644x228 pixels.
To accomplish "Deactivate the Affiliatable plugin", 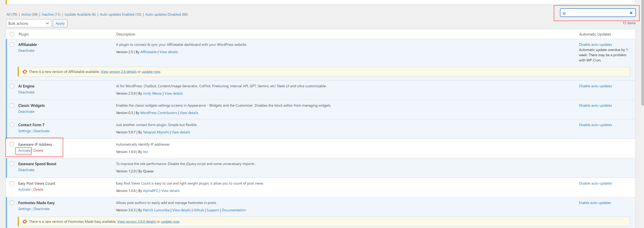I will 26,51.
